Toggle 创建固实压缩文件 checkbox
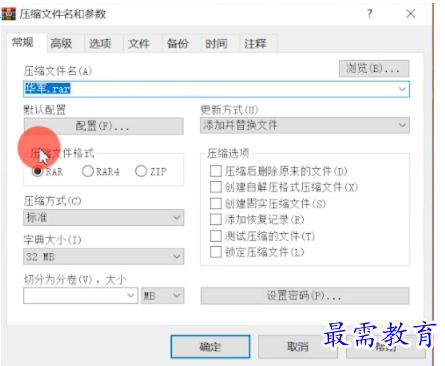 216,203
